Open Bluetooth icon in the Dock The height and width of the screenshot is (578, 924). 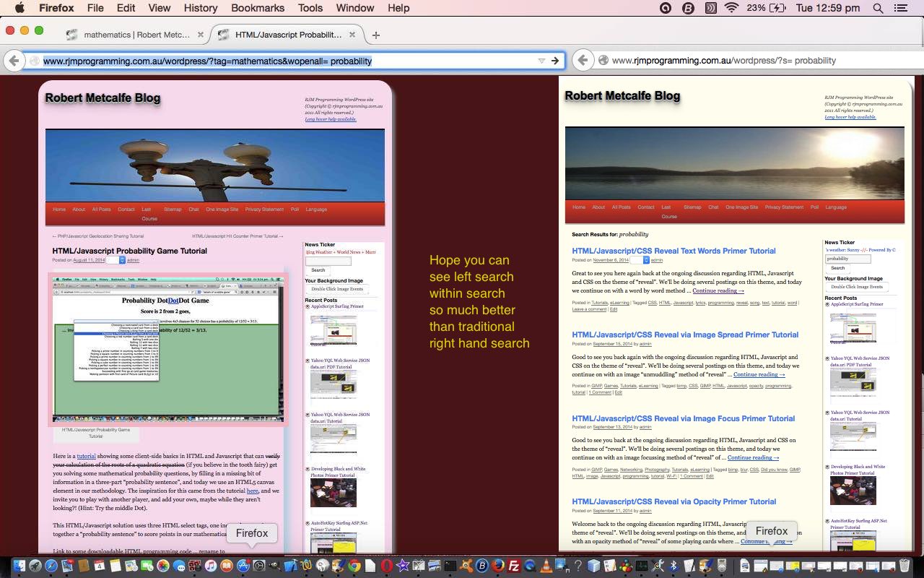pos(674,566)
